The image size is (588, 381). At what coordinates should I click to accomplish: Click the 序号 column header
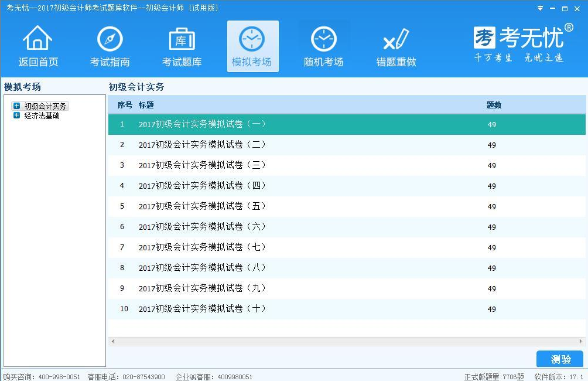125,105
